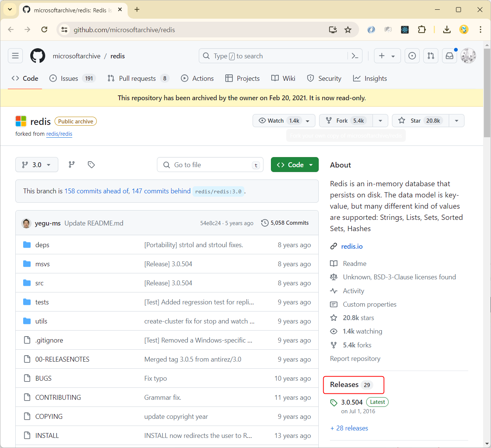Open the notifications inbox
The width and height of the screenshot is (491, 448).
(x=450, y=56)
